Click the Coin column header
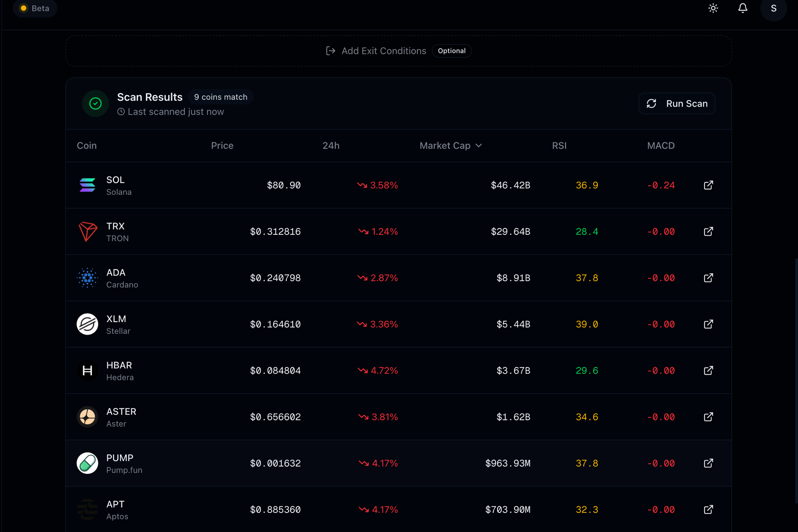This screenshot has width=798, height=532. [x=86, y=146]
